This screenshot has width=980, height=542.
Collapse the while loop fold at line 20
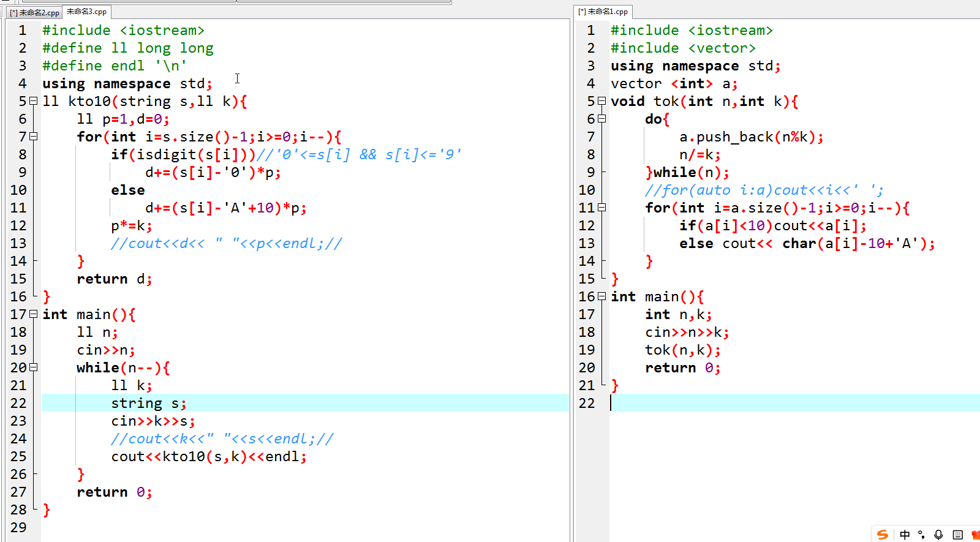coord(34,368)
